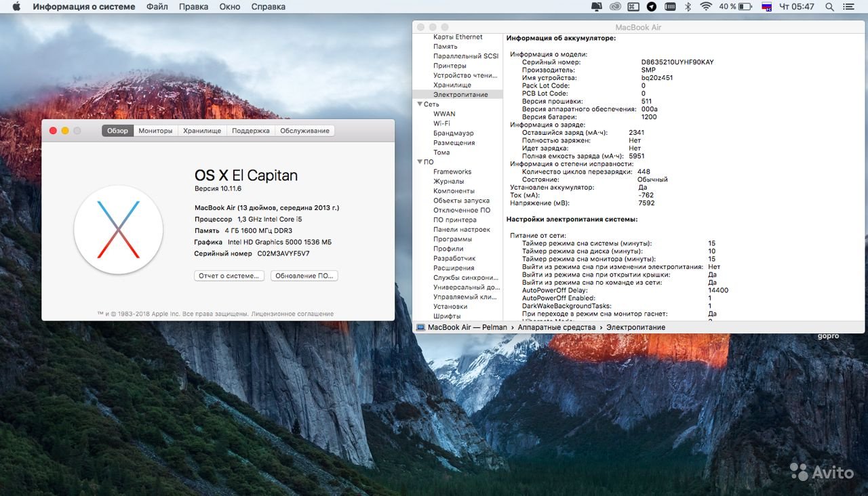
Task: Open the "Окно" menu
Action: click(x=230, y=7)
